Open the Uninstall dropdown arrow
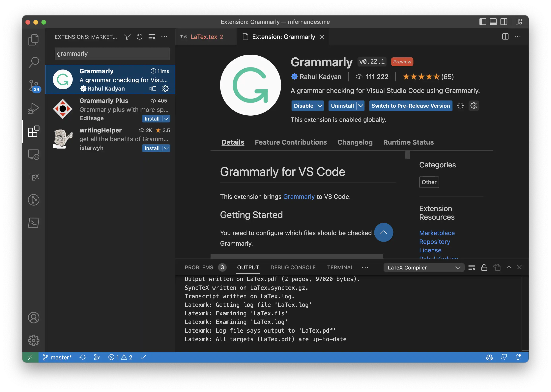 361,106
